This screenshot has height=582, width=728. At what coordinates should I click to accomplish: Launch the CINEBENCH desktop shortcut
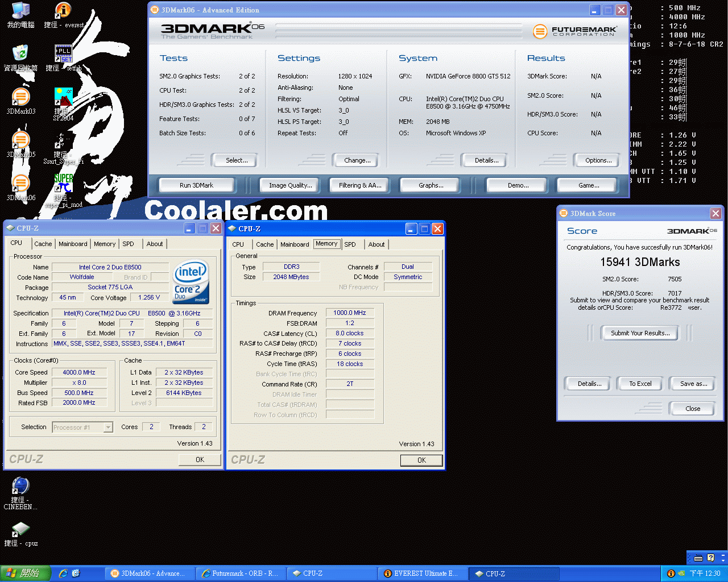pyautogui.click(x=20, y=487)
